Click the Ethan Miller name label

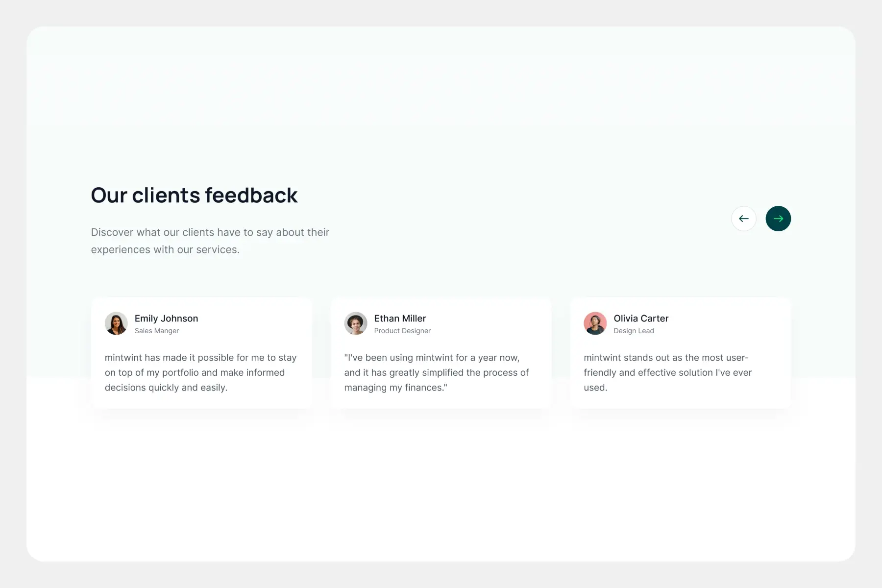(x=400, y=318)
